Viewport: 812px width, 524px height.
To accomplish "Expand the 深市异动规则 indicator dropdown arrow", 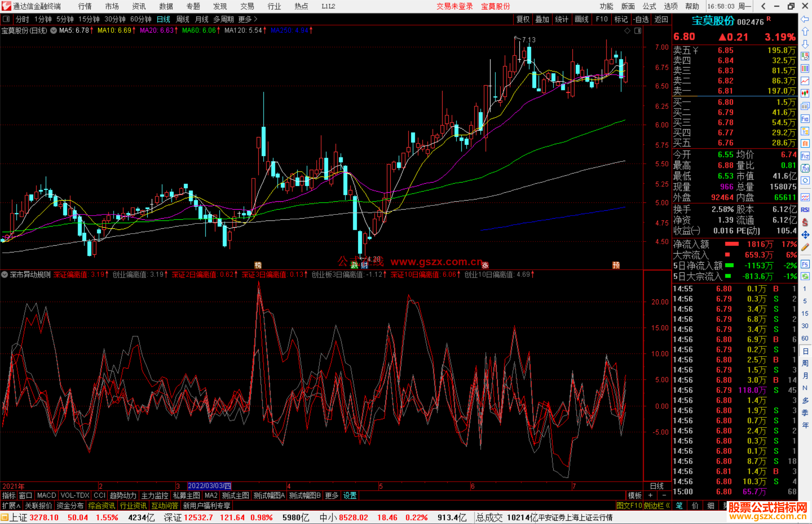I will (x=5, y=275).
